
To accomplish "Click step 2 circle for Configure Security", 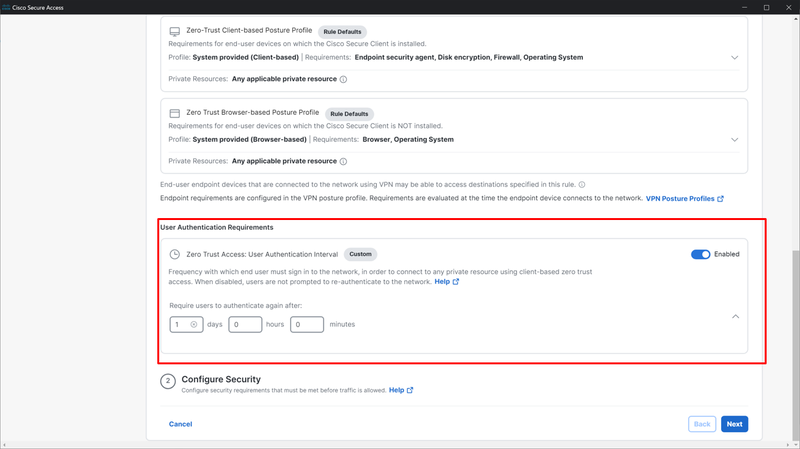I will click(168, 381).
